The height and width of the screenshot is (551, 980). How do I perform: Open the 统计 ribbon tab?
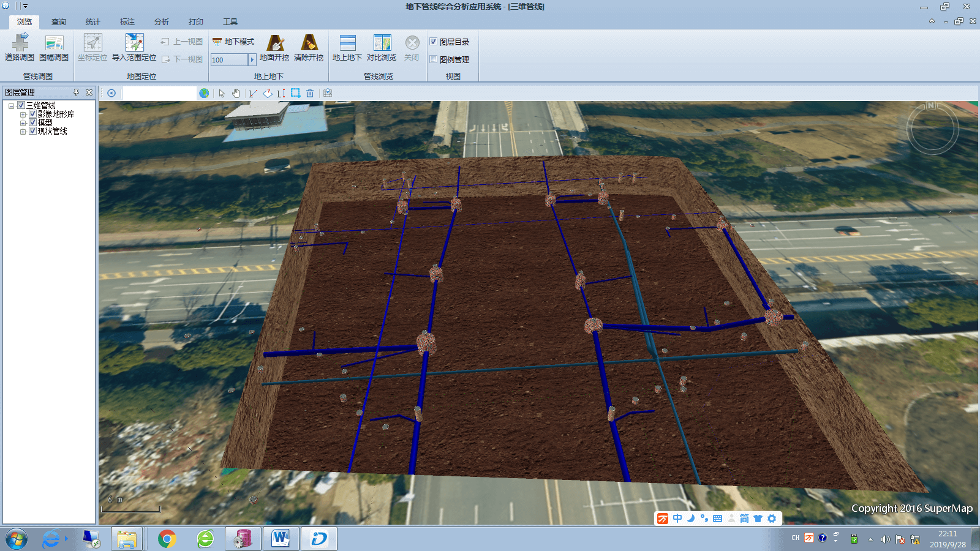(x=93, y=22)
